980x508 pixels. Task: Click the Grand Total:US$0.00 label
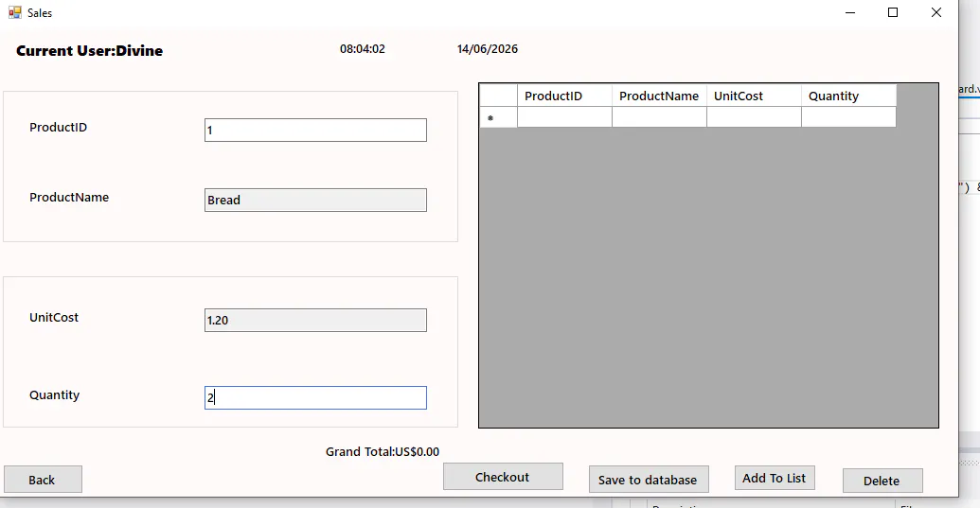point(383,451)
